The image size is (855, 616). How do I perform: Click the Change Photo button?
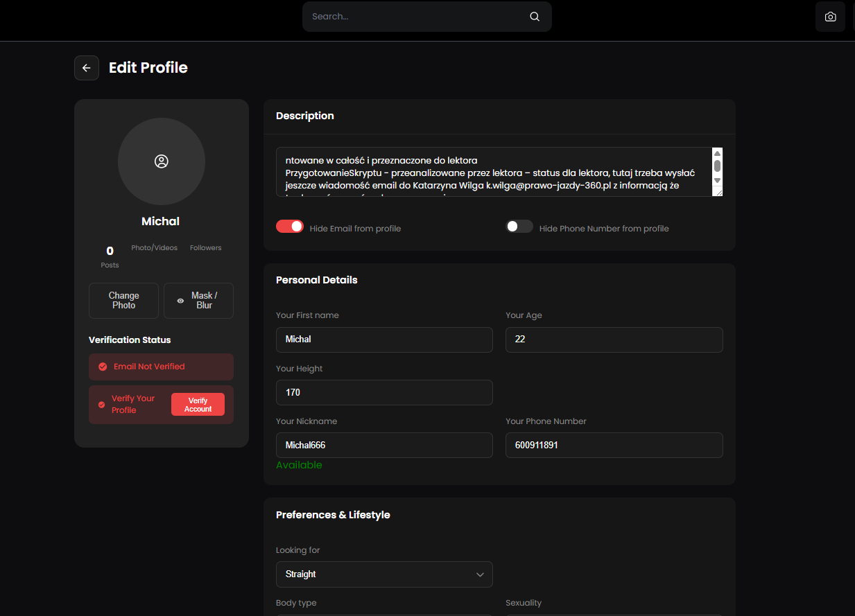pyautogui.click(x=124, y=301)
